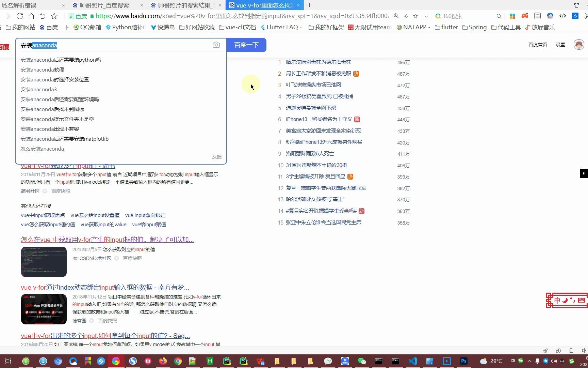Screen dimensions: 588x368
Task: Open Visual Studio Code from taskbar
Action: pyautogui.click(x=413, y=361)
